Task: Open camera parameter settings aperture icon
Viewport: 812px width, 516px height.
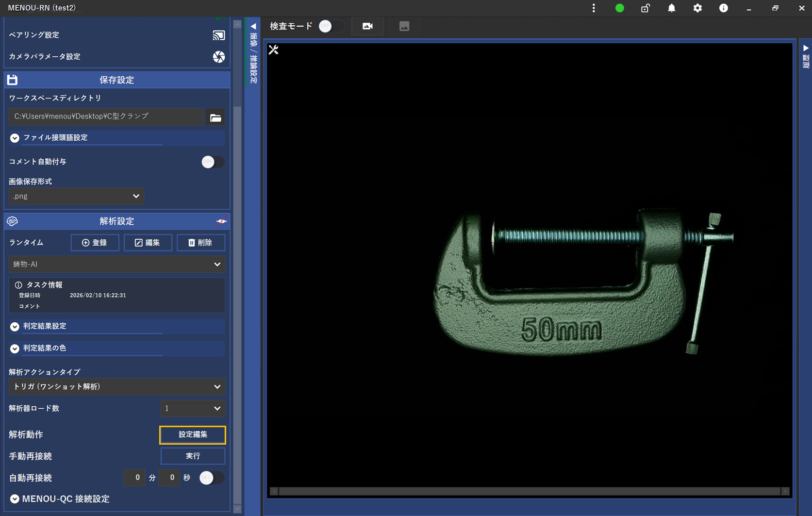Action: coord(218,57)
